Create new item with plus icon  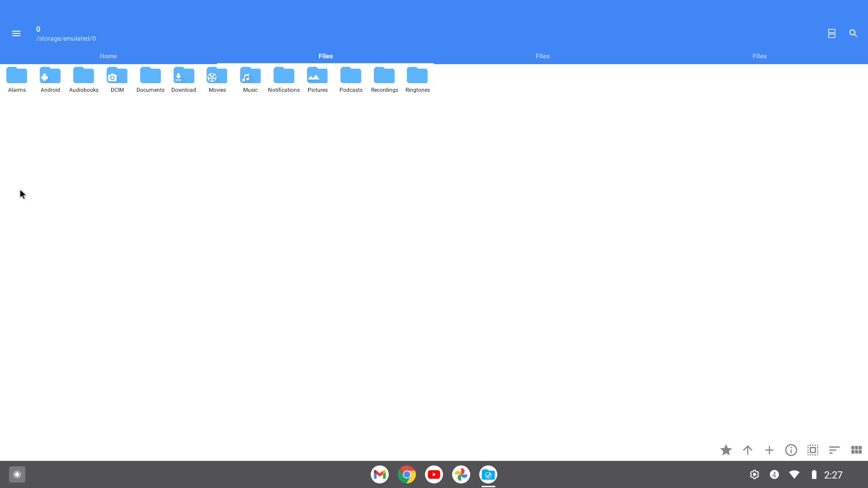[x=769, y=450]
